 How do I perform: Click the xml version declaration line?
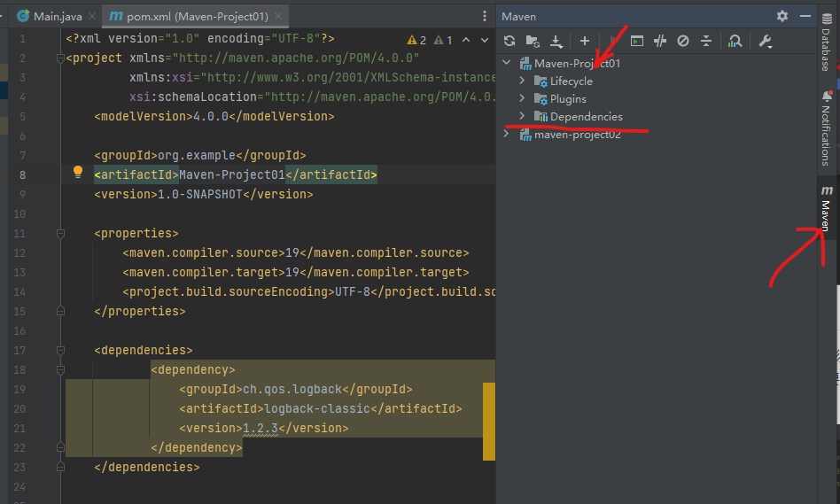200,39
